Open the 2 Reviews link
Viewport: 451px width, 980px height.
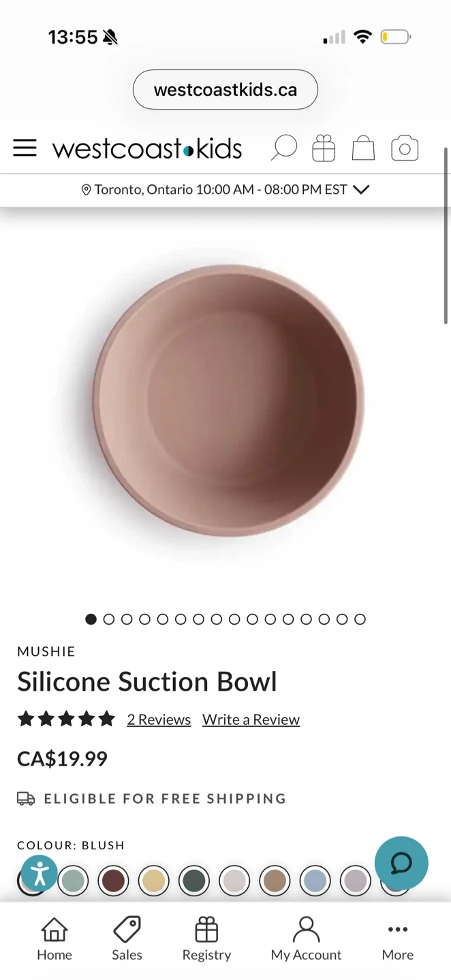(x=159, y=719)
